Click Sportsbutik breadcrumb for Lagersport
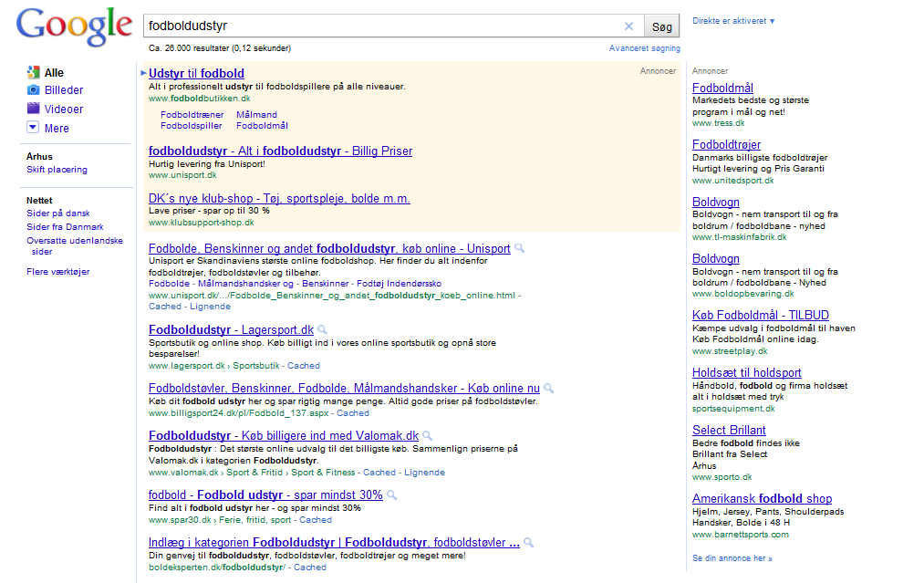Screen dimensions: 924x583 255,366
